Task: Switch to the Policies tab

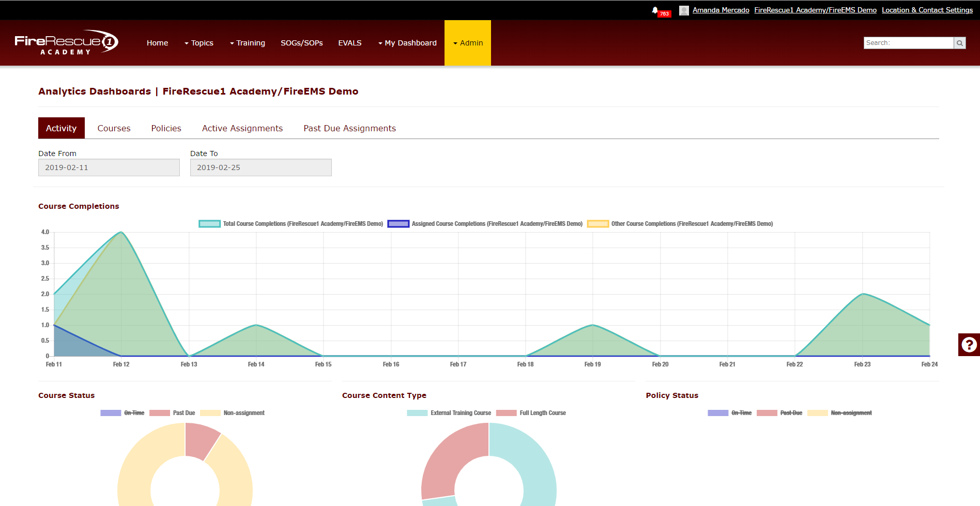Action: coord(166,128)
